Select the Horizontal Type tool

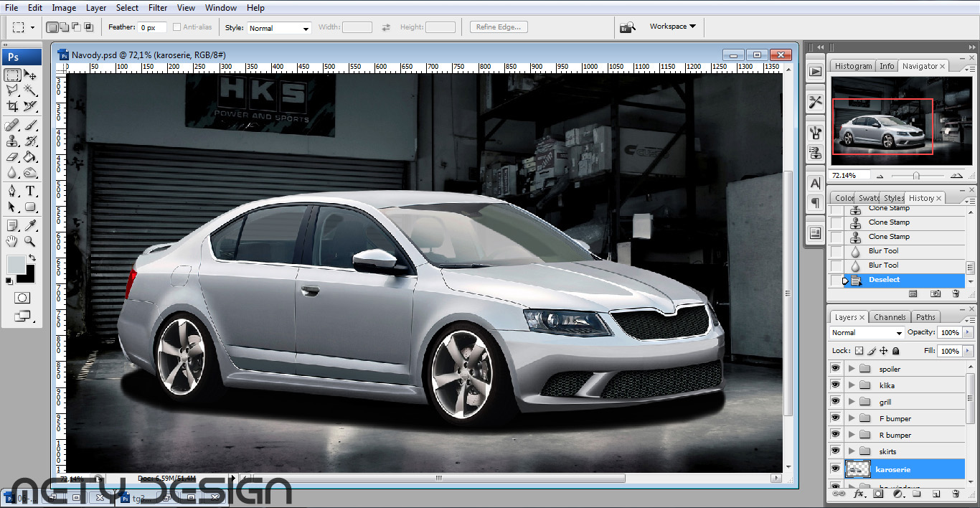coord(30,192)
